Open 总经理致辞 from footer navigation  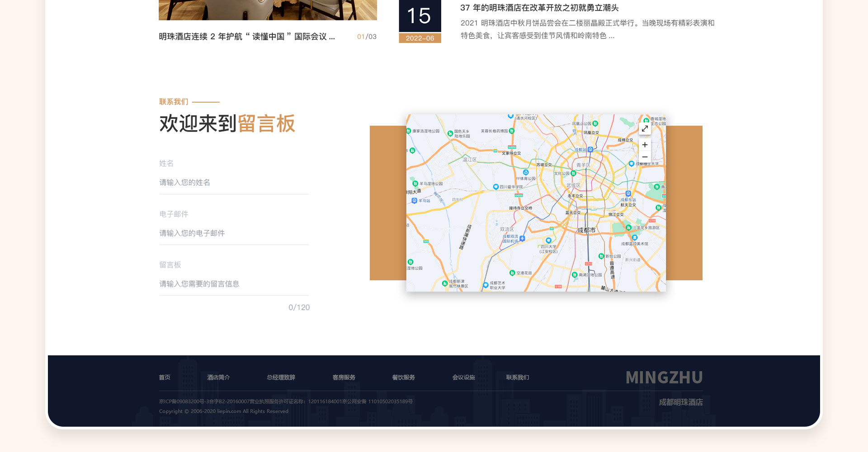281,377
